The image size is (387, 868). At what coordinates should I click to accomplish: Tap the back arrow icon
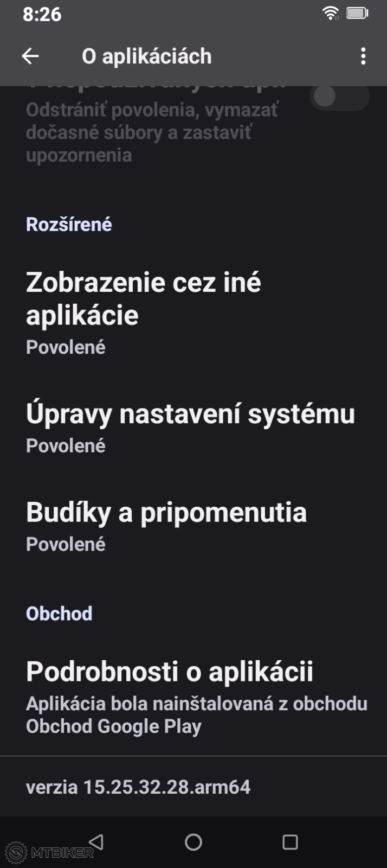click(30, 56)
